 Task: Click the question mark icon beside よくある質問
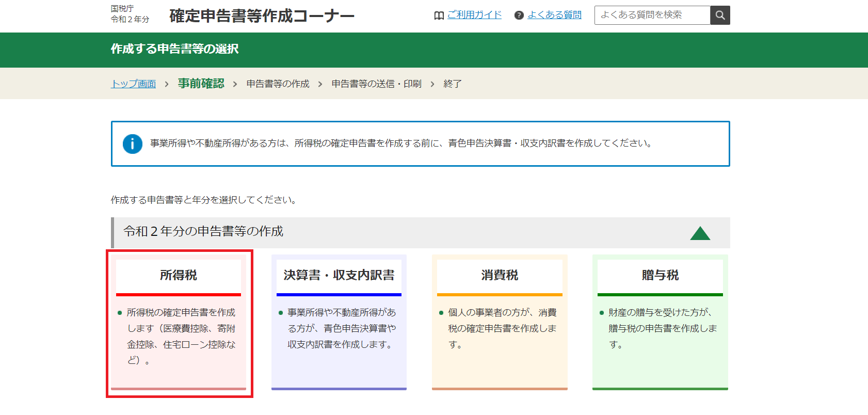pos(519,15)
